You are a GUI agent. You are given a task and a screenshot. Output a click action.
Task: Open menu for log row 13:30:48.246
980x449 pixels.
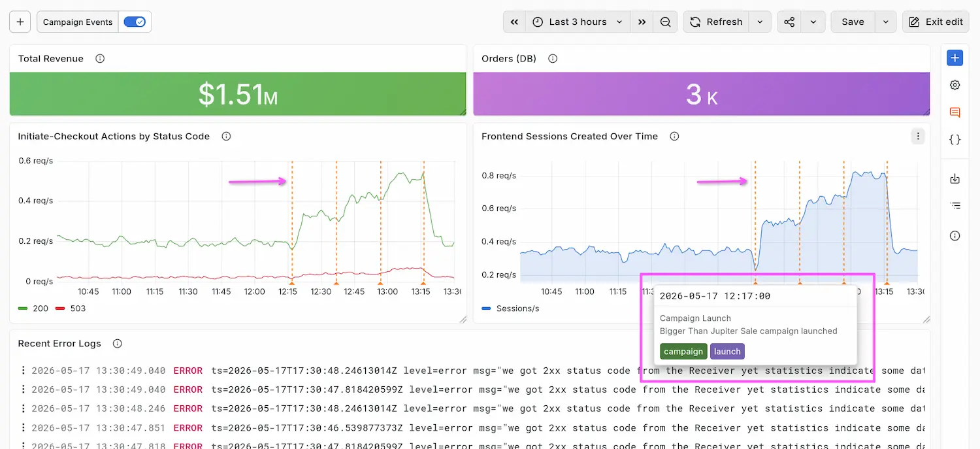coord(23,408)
